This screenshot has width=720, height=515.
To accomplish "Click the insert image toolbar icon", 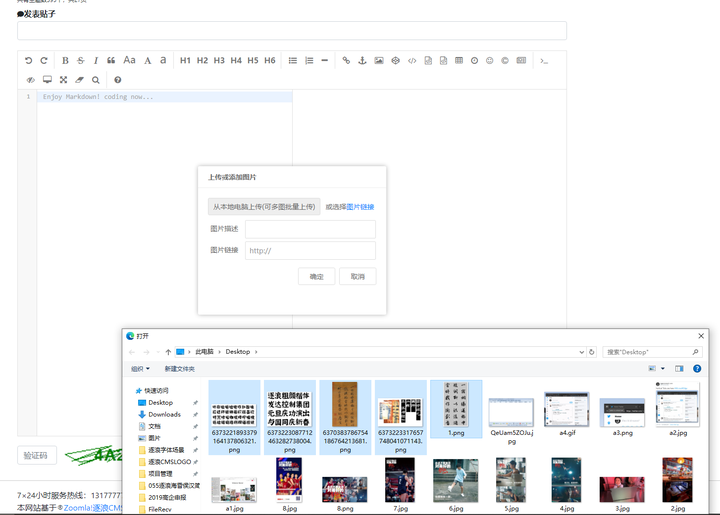I will tap(379, 61).
